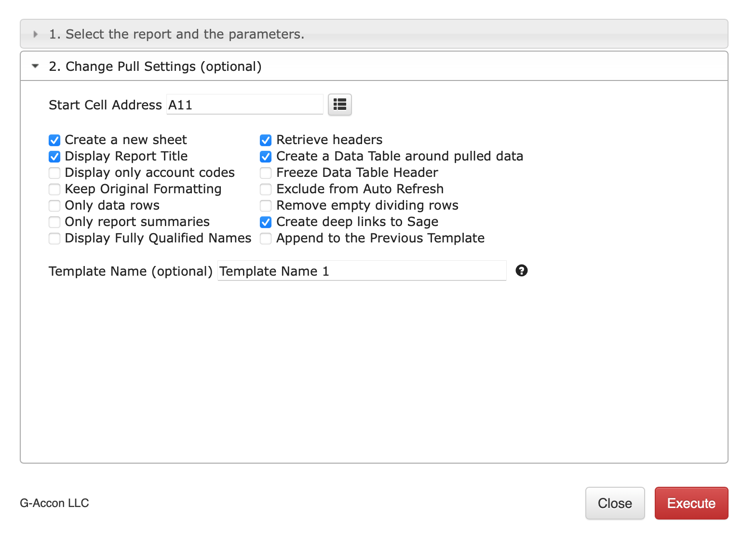Open the Select the report header
756x534 pixels.
click(x=374, y=34)
